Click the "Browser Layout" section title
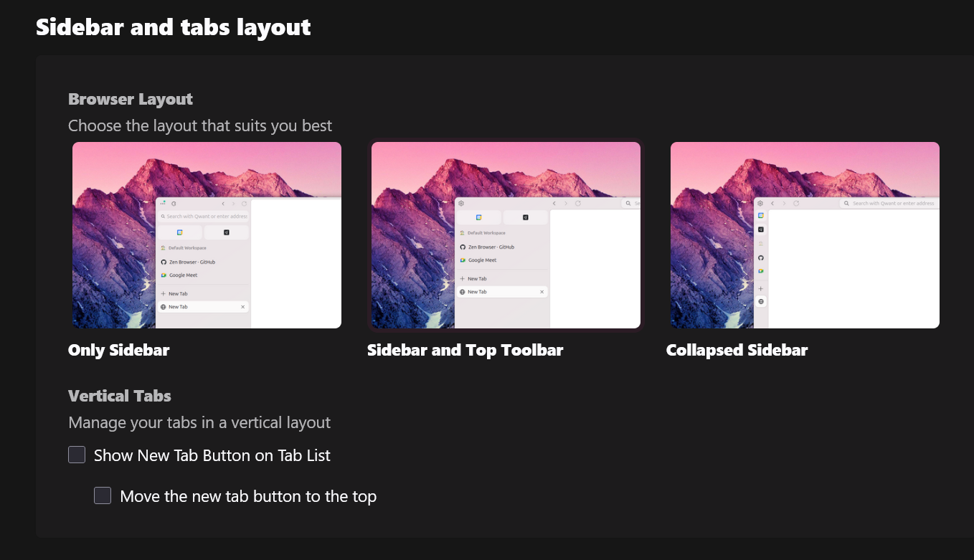Screen dimensions: 974x560 click(131, 99)
